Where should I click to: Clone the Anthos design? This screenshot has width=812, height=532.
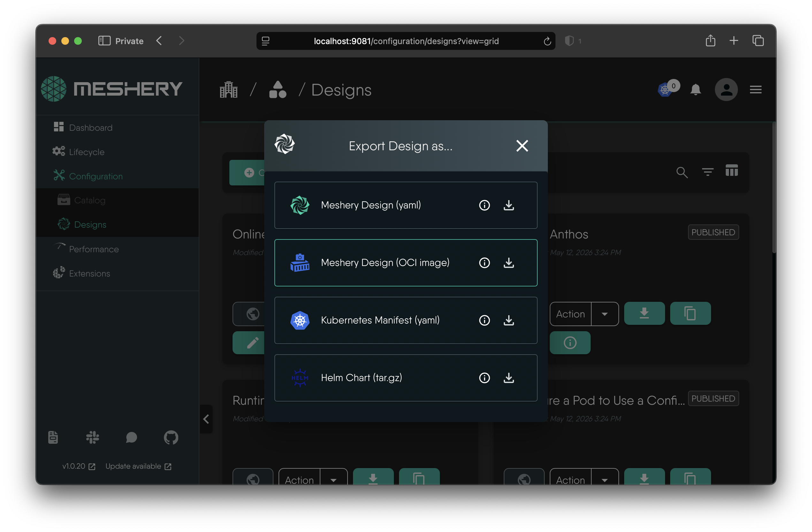click(690, 313)
